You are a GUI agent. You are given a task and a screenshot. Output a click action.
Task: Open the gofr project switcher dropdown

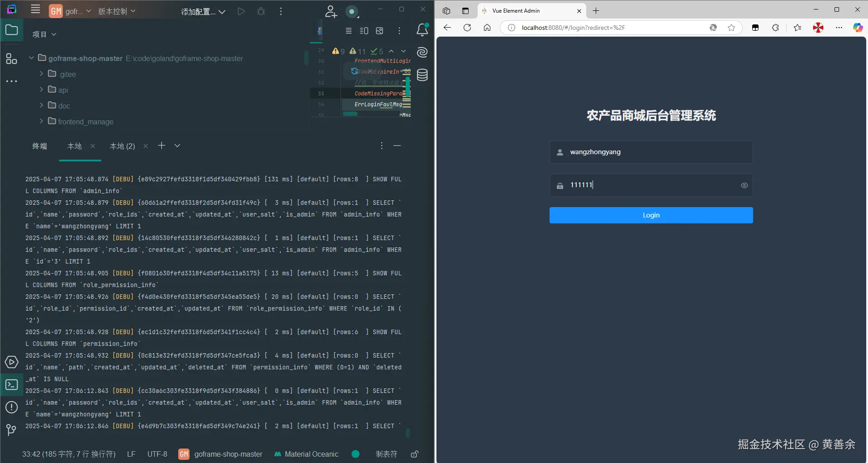pyautogui.click(x=70, y=11)
